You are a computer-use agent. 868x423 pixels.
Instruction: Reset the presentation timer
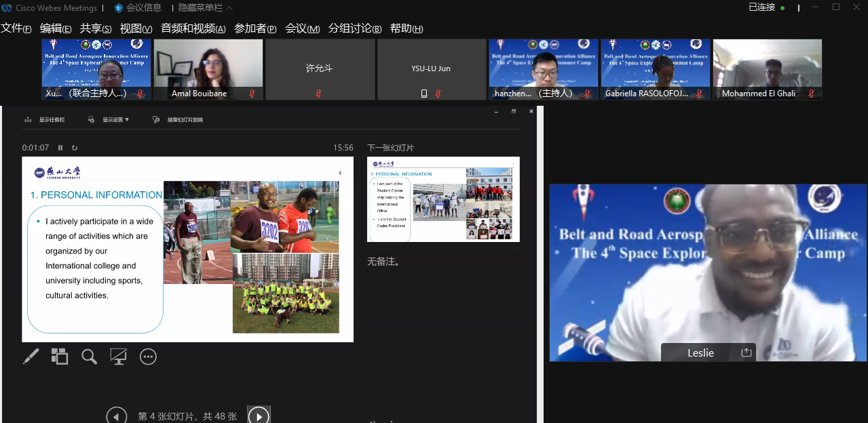point(75,148)
